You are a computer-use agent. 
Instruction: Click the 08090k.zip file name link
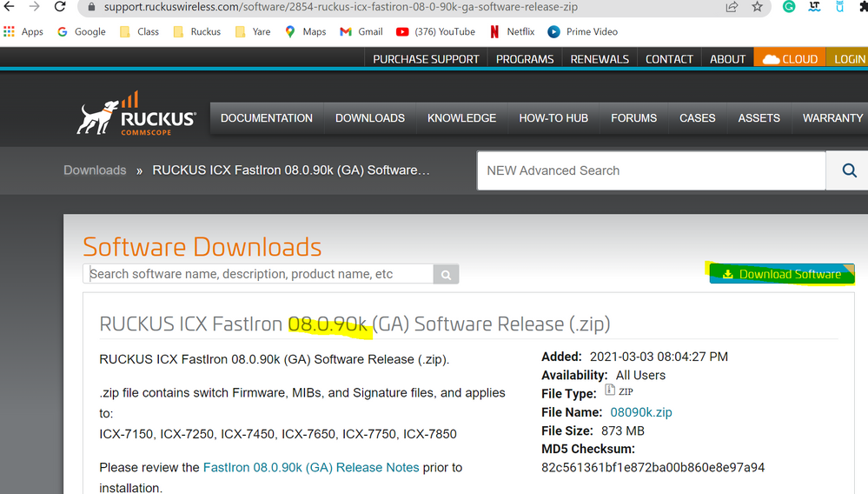click(641, 412)
